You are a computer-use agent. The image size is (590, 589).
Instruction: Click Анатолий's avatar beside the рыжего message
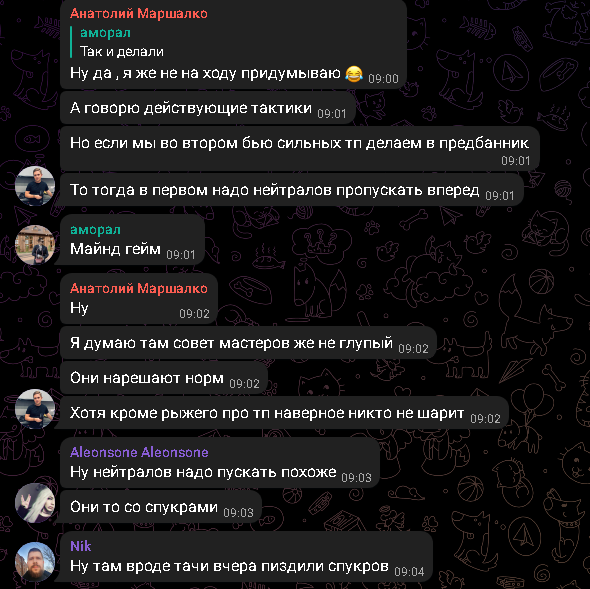click(35, 409)
